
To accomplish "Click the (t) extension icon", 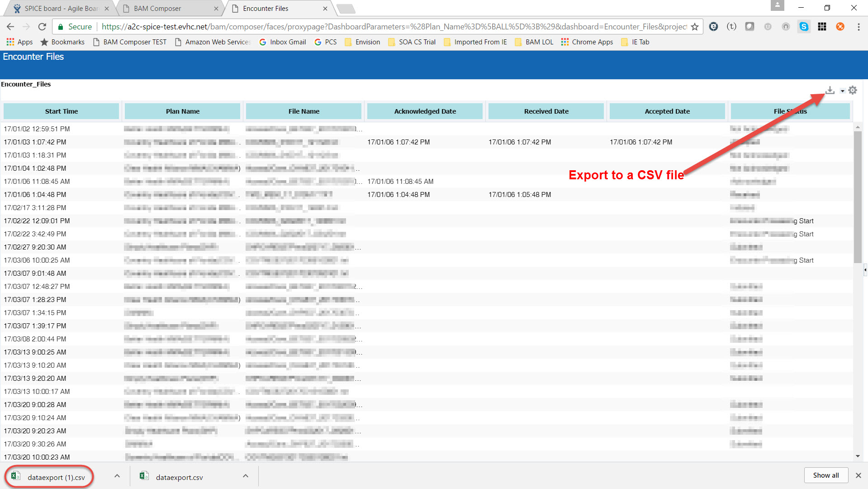I will [x=731, y=27].
